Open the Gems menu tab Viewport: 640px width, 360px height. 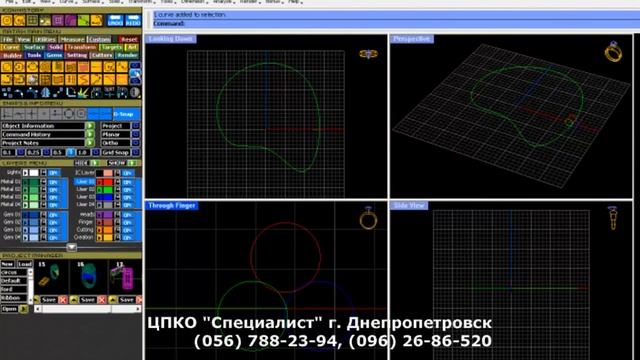54,55
